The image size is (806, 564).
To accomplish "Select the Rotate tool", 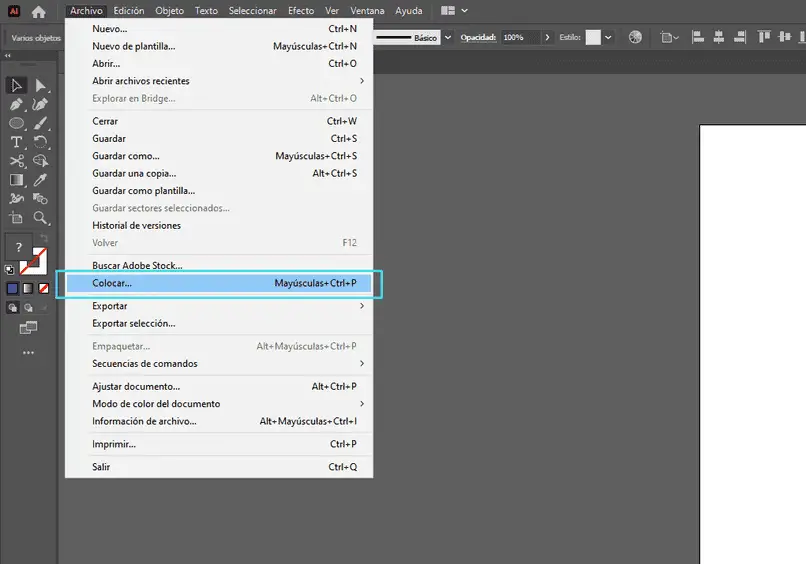I will point(40,142).
